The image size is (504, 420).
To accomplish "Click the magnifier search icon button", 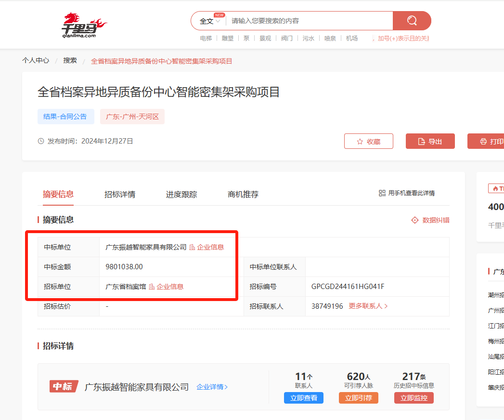I will pyautogui.click(x=412, y=21).
